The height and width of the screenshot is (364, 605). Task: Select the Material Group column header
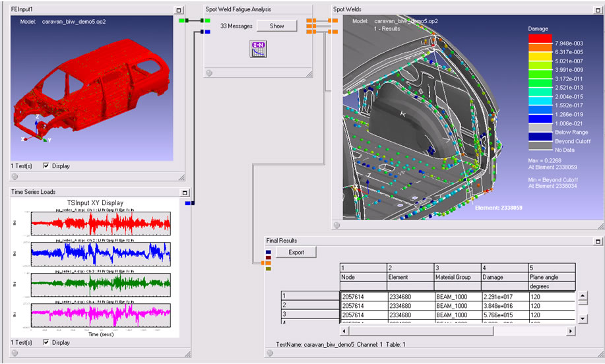click(x=458, y=277)
